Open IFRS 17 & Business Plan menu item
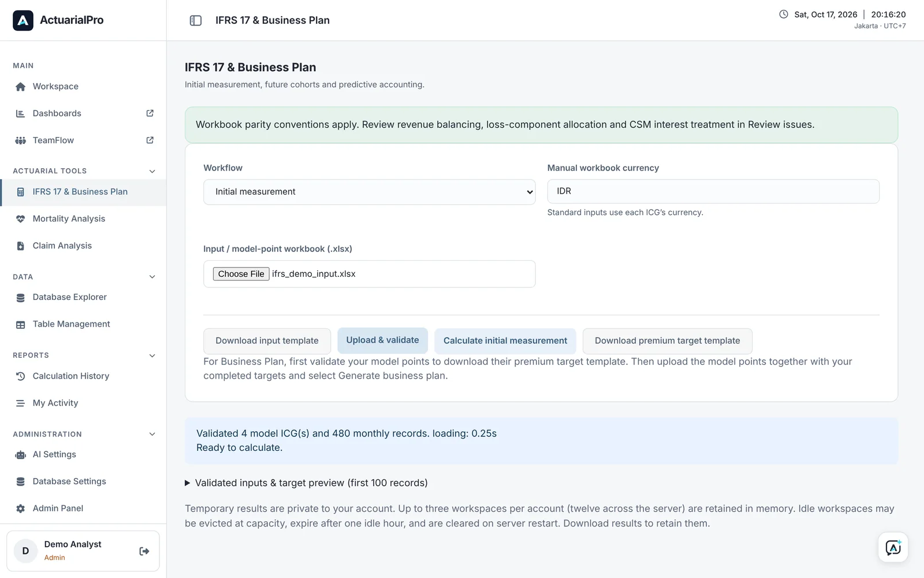Screen dimensions: 924x578 [84, 192]
